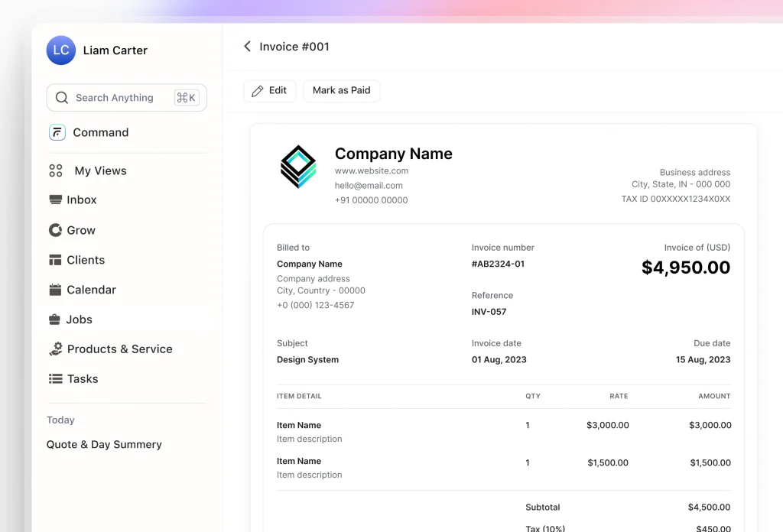Click the back chevron next to Invoice #001
This screenshot has height=532, width=783.
click(x=246, y=46)
